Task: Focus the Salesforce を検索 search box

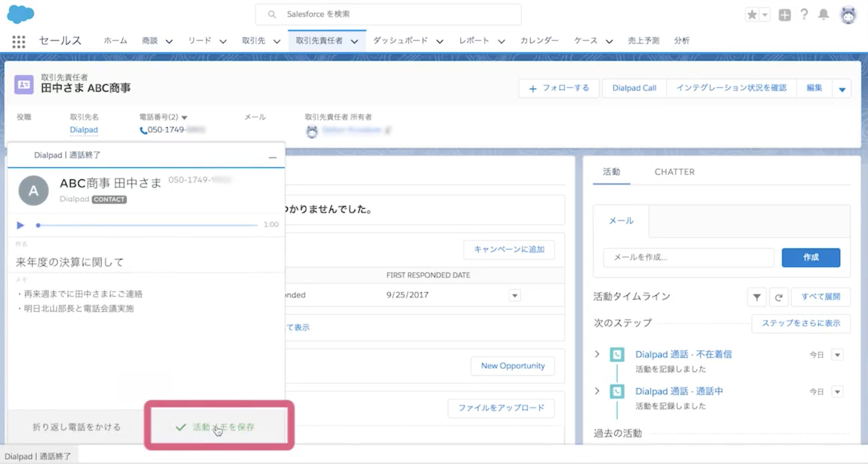Action: point(388,14)
